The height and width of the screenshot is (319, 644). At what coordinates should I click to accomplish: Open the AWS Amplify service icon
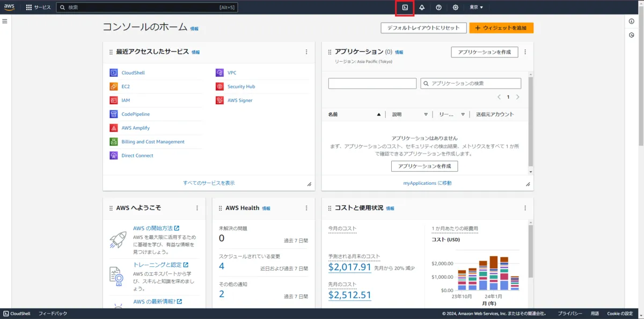113,128
